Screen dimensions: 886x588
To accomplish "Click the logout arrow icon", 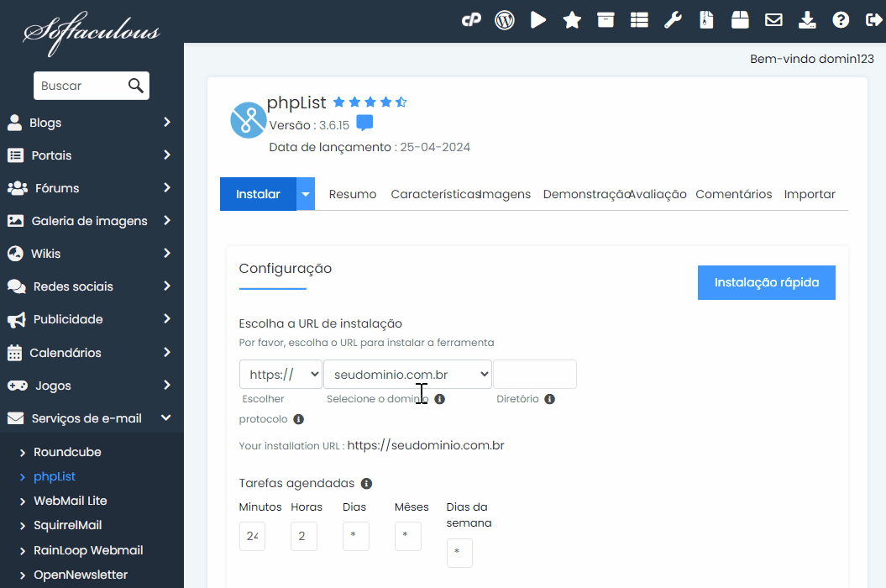I will pos(874,20).
